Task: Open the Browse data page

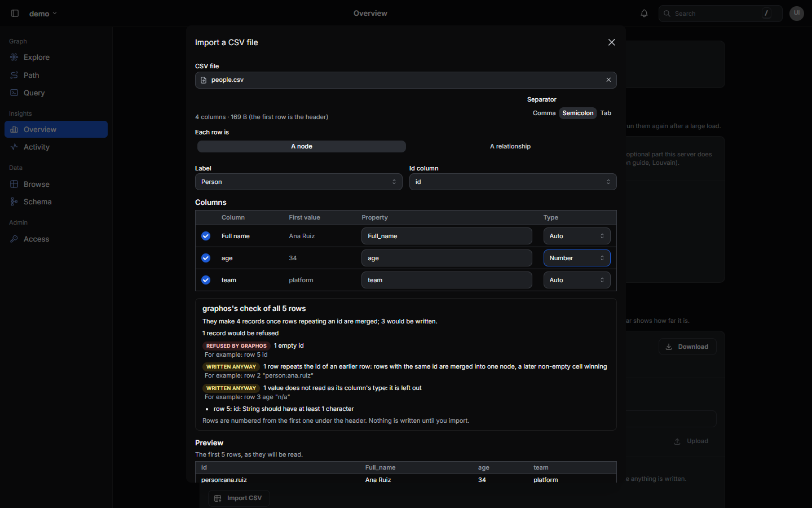Action: point(56,184)
